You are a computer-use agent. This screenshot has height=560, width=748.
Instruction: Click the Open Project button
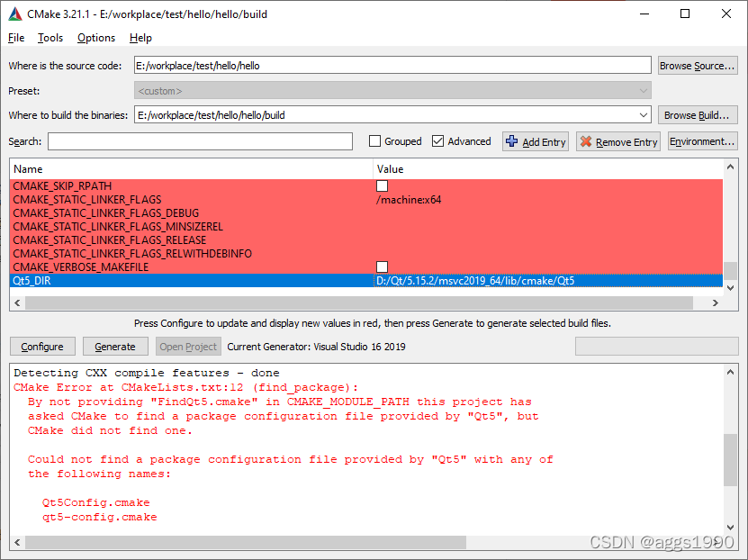tap(188, 347)
